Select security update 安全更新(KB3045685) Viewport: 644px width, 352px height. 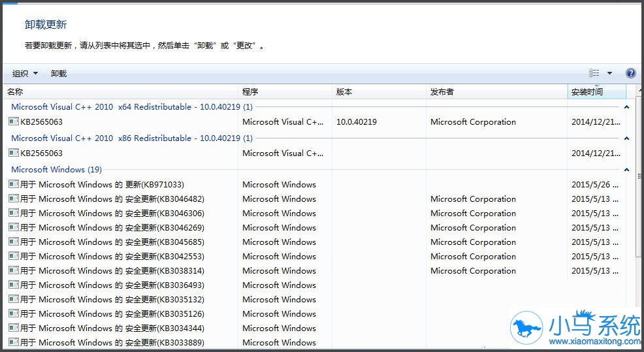tap(112, 242)
